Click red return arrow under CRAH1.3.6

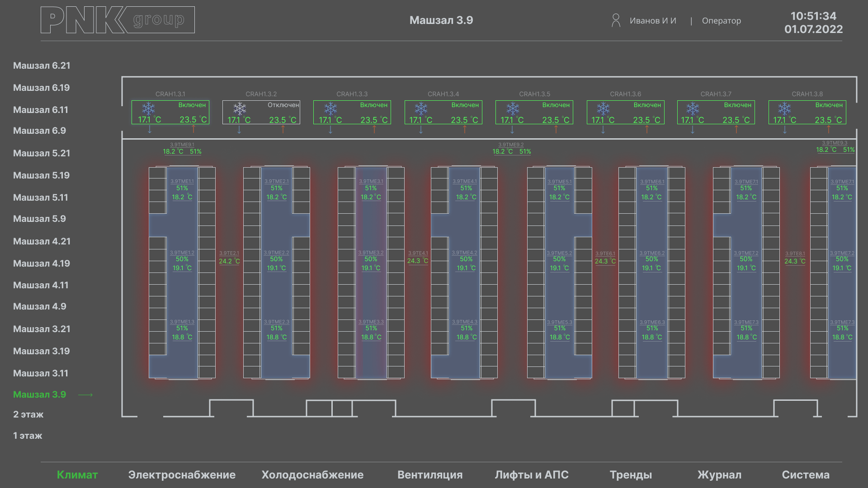click(647, 130)
